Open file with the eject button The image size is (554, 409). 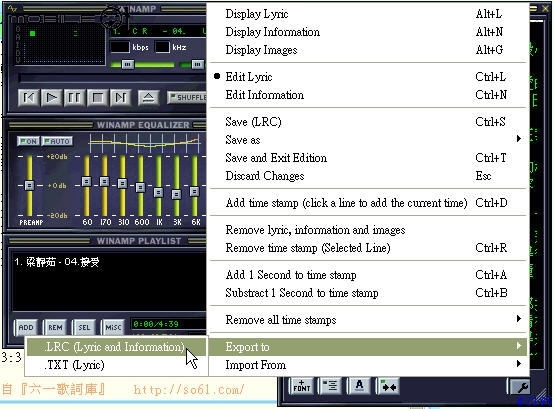tap(148, 97)
